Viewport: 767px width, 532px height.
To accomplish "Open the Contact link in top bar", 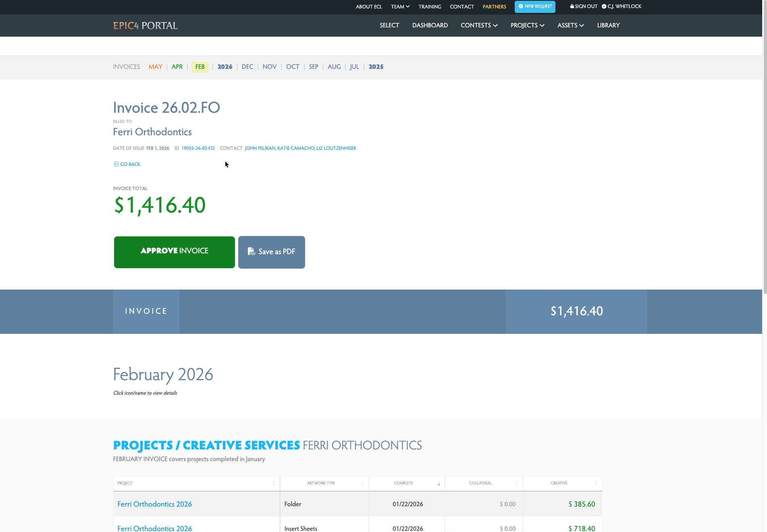I will tap(462, 7).
